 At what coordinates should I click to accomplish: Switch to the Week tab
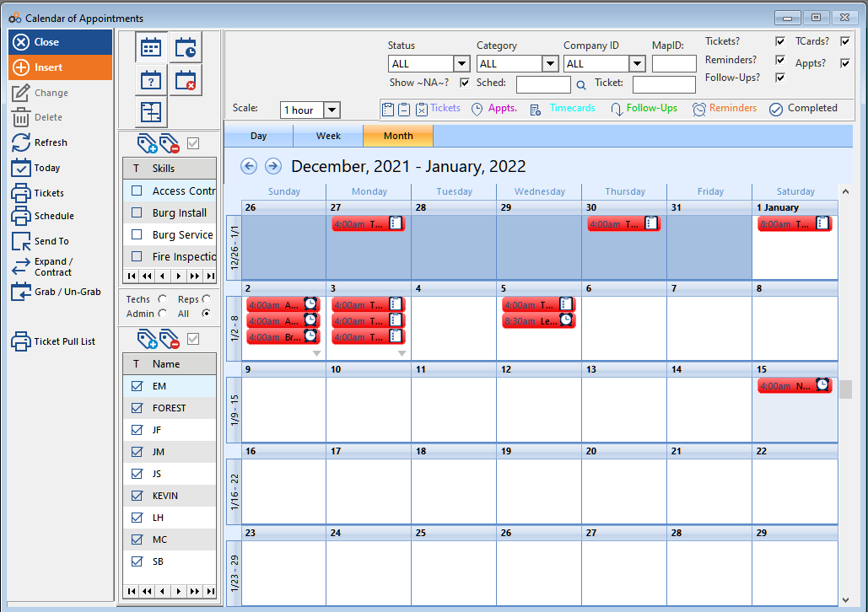pyautogui.click(x=328, y=136)
